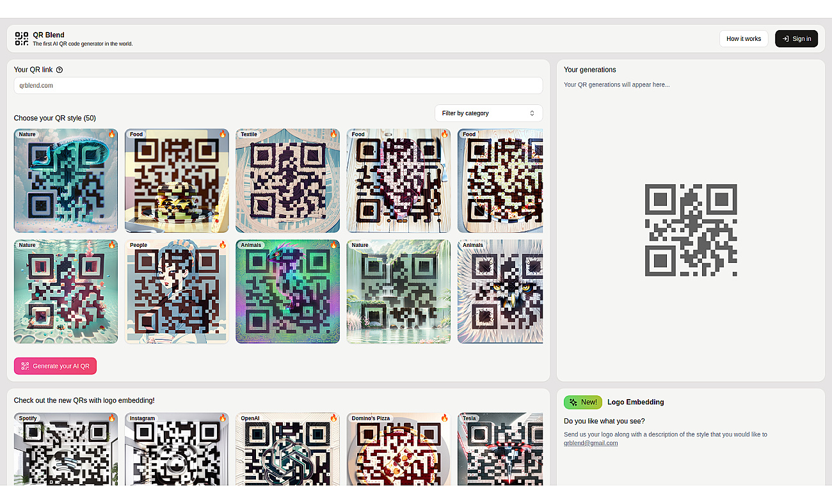Click the QR Blend logo icon

(22, 38)
